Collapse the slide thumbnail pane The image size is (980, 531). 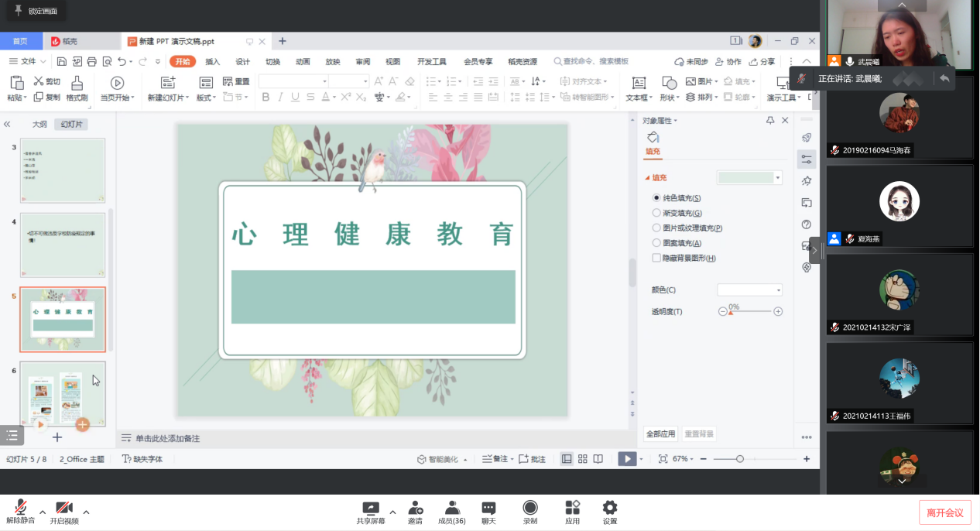(x=7, y=124)
